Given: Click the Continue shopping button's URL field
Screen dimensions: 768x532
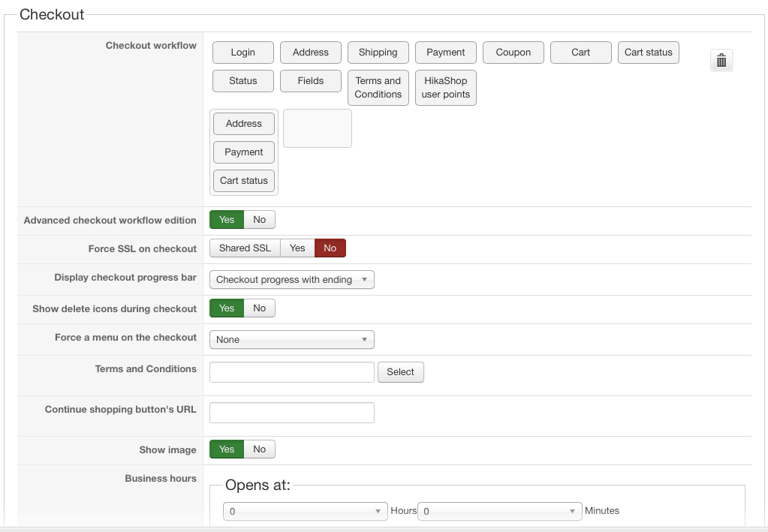Looking at the screenshot, I should click(291, 413).
